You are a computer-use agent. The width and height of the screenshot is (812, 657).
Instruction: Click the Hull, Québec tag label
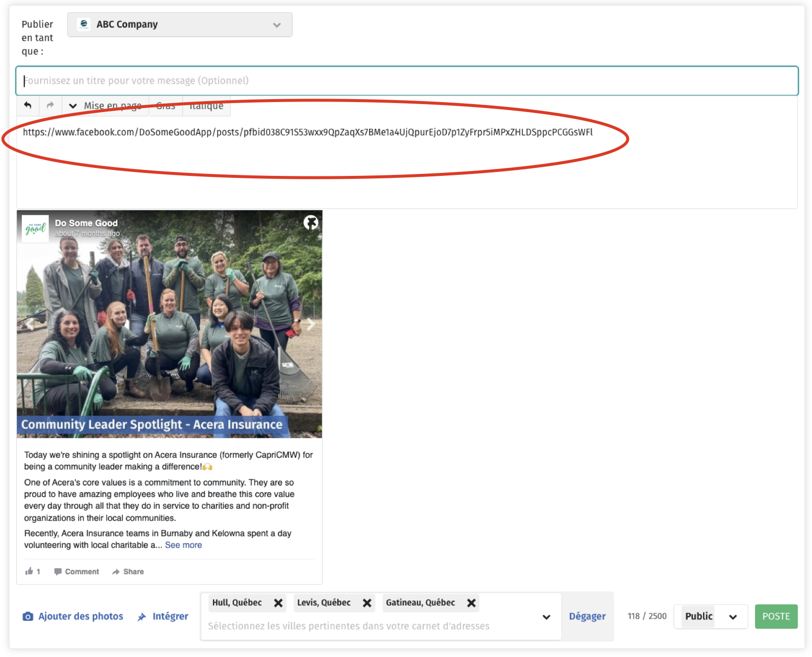click(x=237, y=602)
